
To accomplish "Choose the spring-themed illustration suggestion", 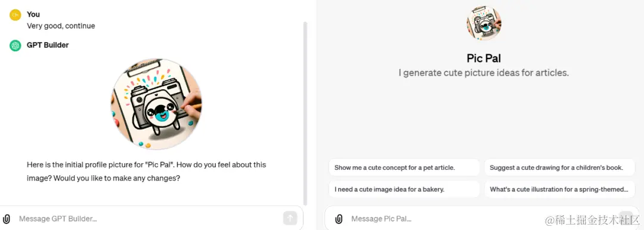I will (560, 189).
